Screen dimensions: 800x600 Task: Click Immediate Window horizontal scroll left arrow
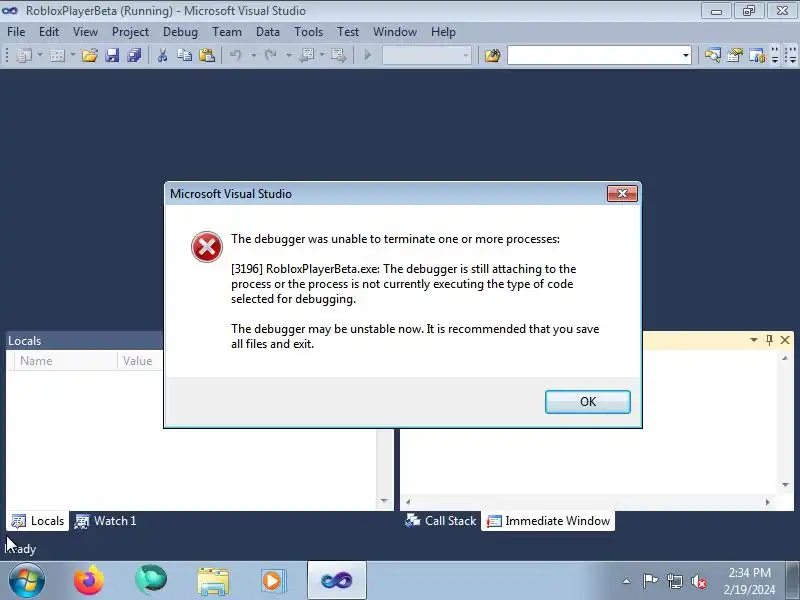tap(408, 502)
